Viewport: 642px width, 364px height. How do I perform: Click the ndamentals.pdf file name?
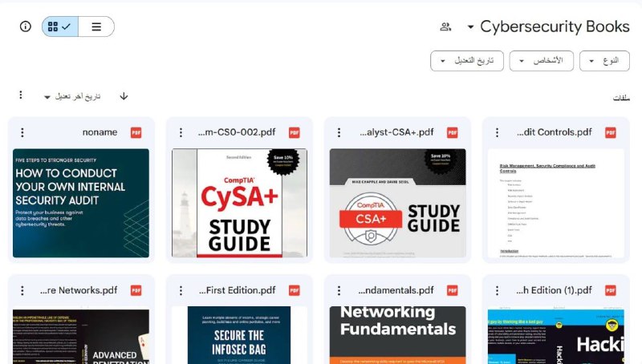[x=396, y=290]
